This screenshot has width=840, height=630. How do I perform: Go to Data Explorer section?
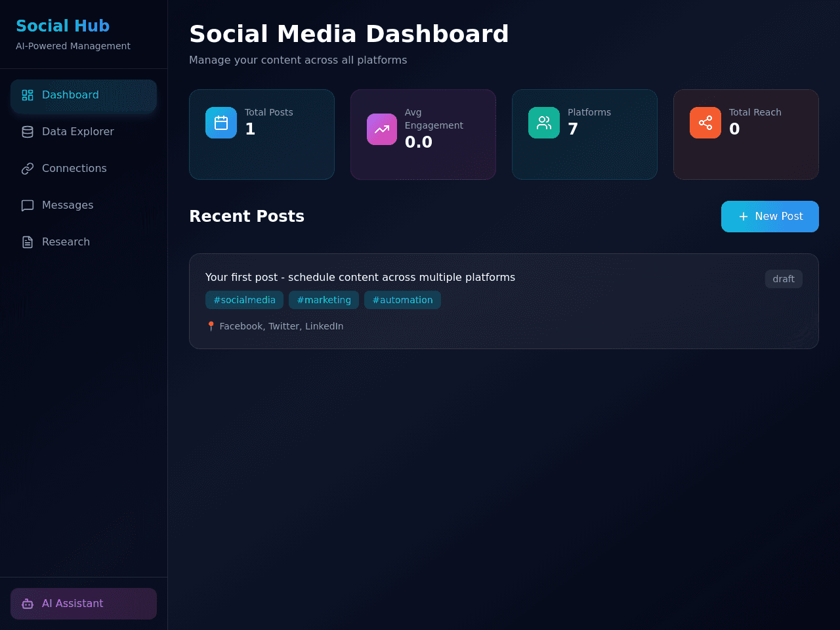pos(83,132)
